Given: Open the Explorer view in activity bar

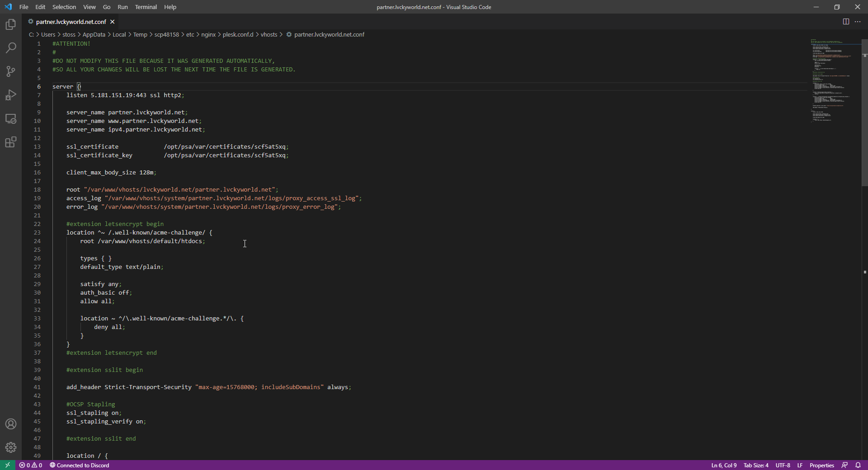Looking at the screenshot, I should pos(11,24).
